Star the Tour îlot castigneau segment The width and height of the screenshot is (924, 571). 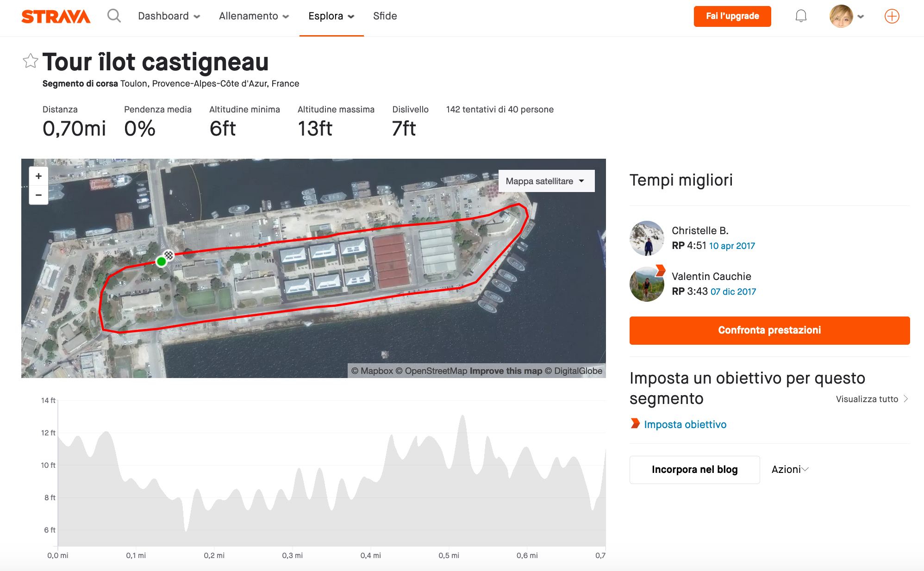pyautogui.click(x=31, y=61)
